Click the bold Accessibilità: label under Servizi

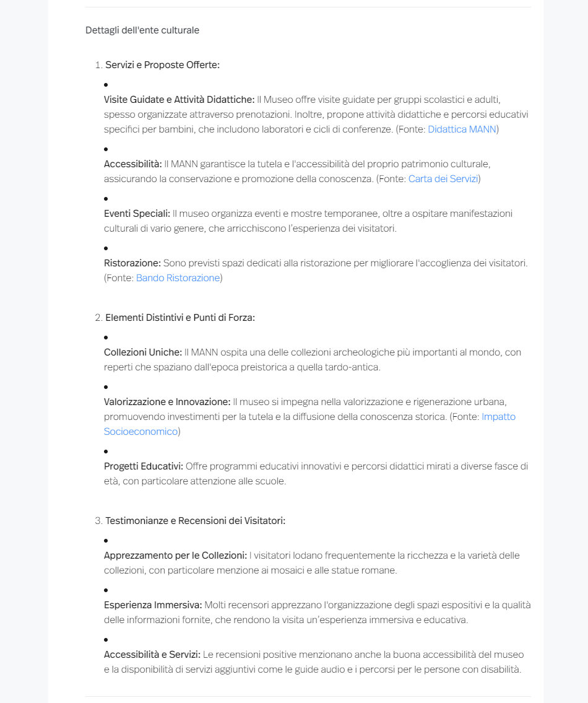(x=132, y=164)
